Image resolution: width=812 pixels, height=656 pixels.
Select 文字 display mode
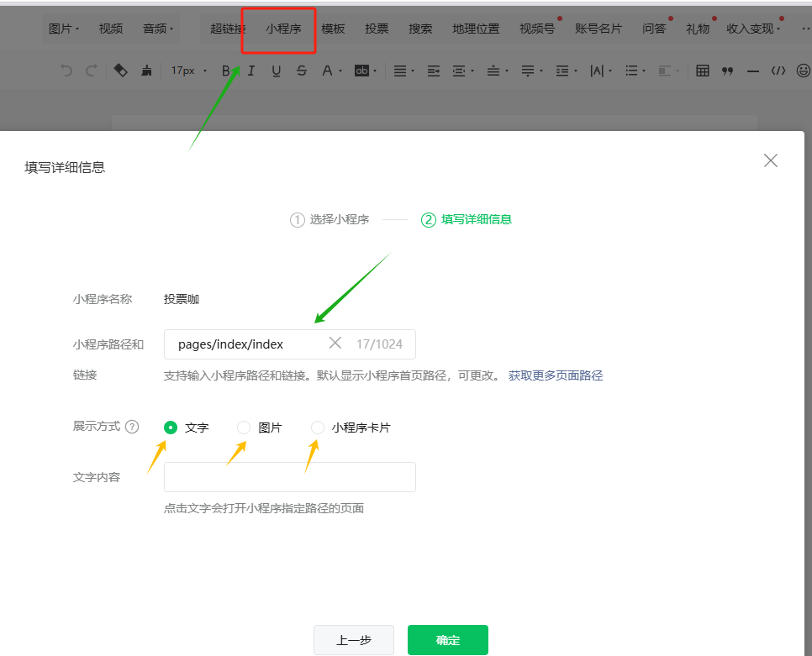click(171, 428)
